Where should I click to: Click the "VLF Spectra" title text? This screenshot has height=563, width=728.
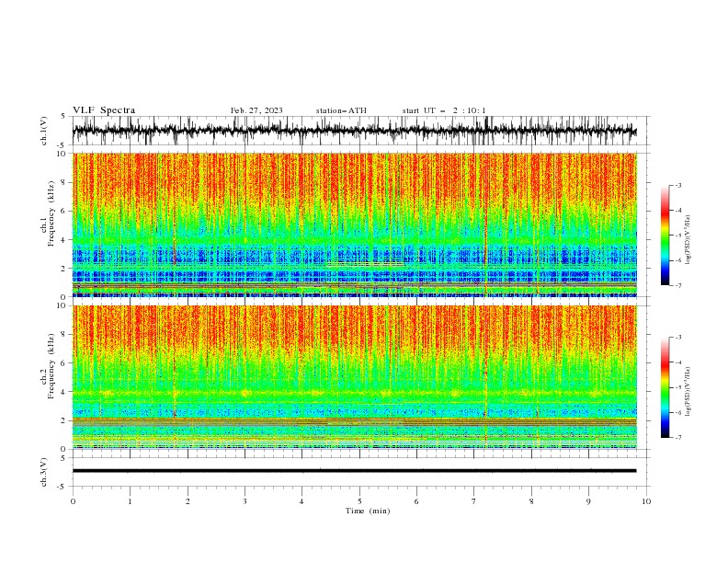tap(104, 110)
